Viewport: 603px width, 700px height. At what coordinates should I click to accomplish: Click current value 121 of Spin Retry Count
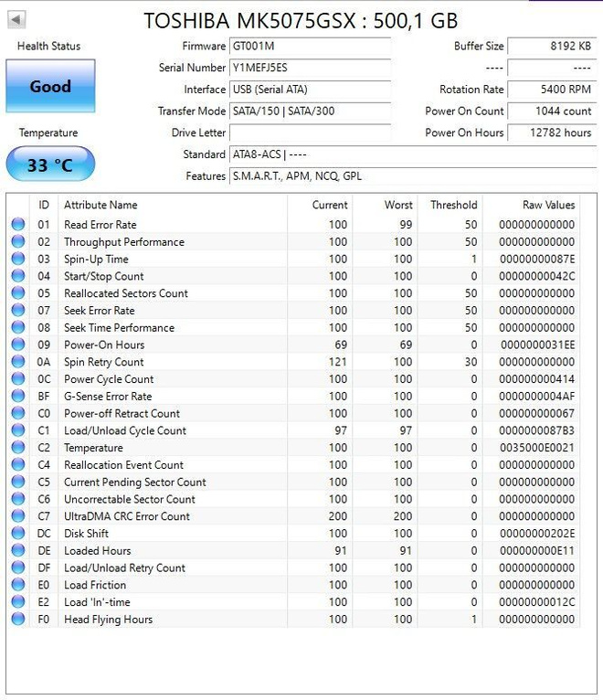[x=338, y=362]
